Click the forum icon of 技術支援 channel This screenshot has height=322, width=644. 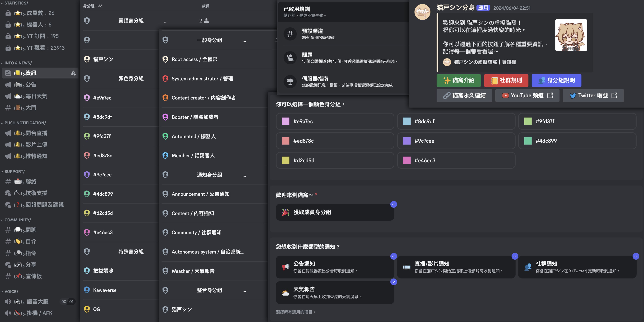(x=8, y=193)
